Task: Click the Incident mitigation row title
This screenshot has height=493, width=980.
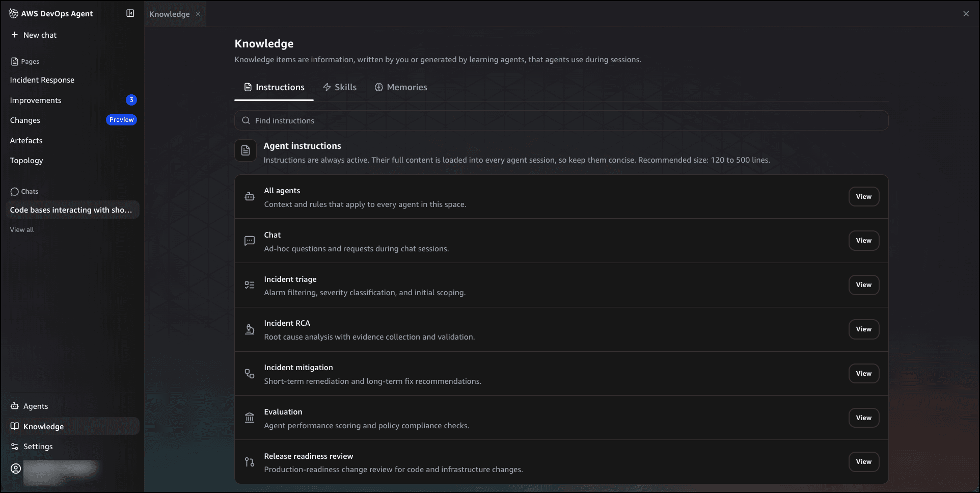Action: coord(298,368)
